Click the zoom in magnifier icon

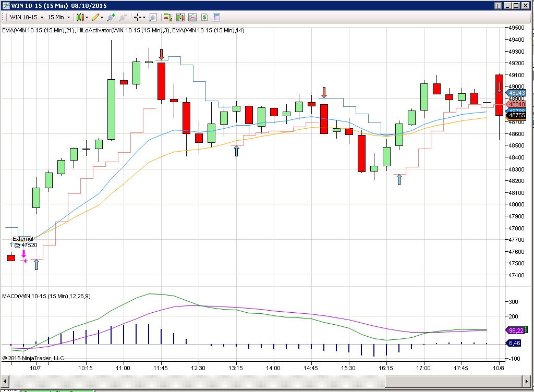tap(111, 17)
